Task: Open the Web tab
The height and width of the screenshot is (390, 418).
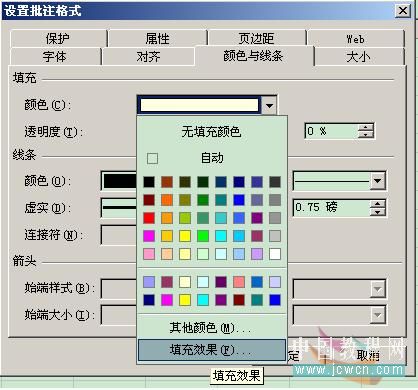Action: point(355,39)
